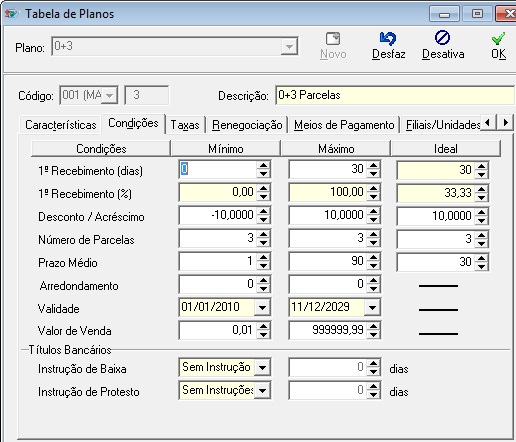
Task: Increase 1º Recebimento (%) minimum value
Action: [x=263, y=188]
